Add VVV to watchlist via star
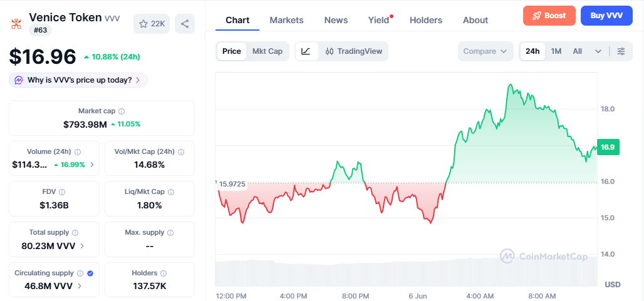Image resolution: width=644 pixels, height=301 pixels. pos(152,24)
